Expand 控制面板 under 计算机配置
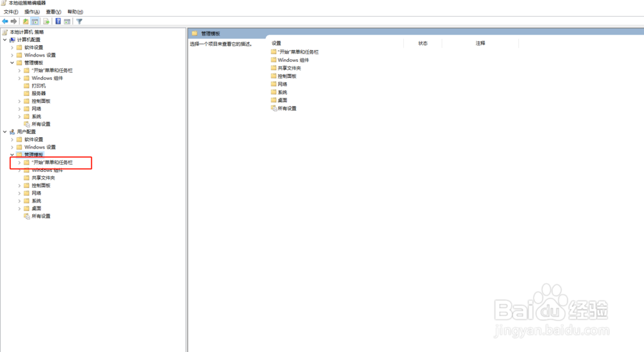The image size is (644, 352). pyautogui.click(x=19, y=101)
